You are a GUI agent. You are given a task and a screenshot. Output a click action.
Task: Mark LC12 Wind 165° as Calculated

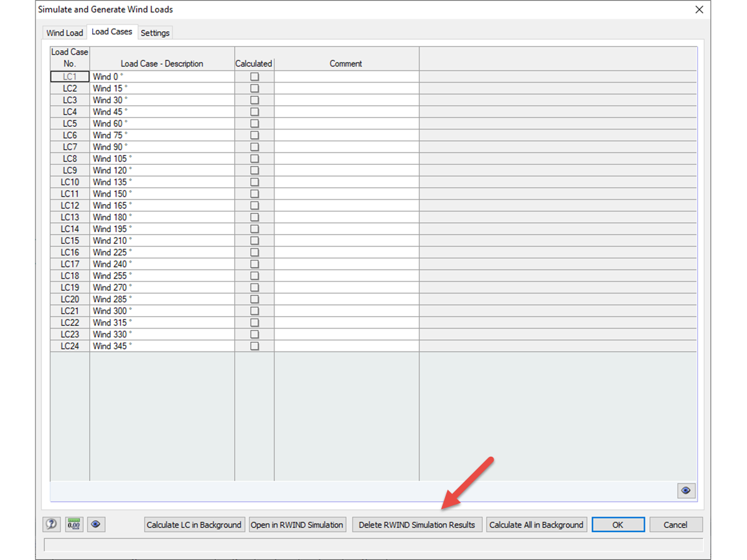point(254,205)
